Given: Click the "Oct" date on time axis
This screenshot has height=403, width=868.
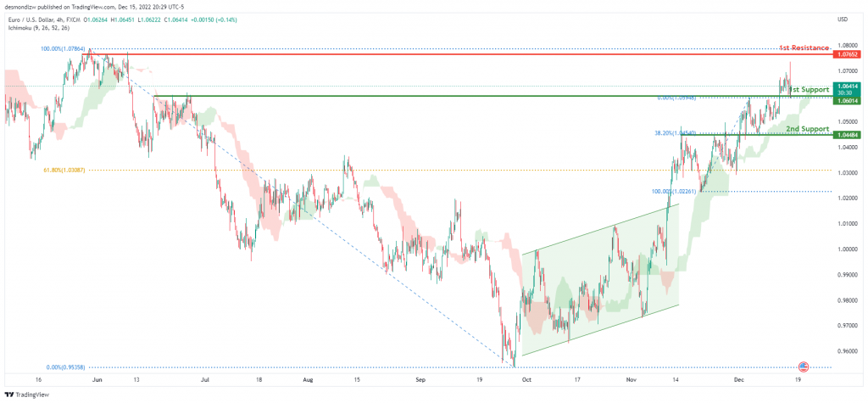Looking at the screenshot, I should point(526,381).
